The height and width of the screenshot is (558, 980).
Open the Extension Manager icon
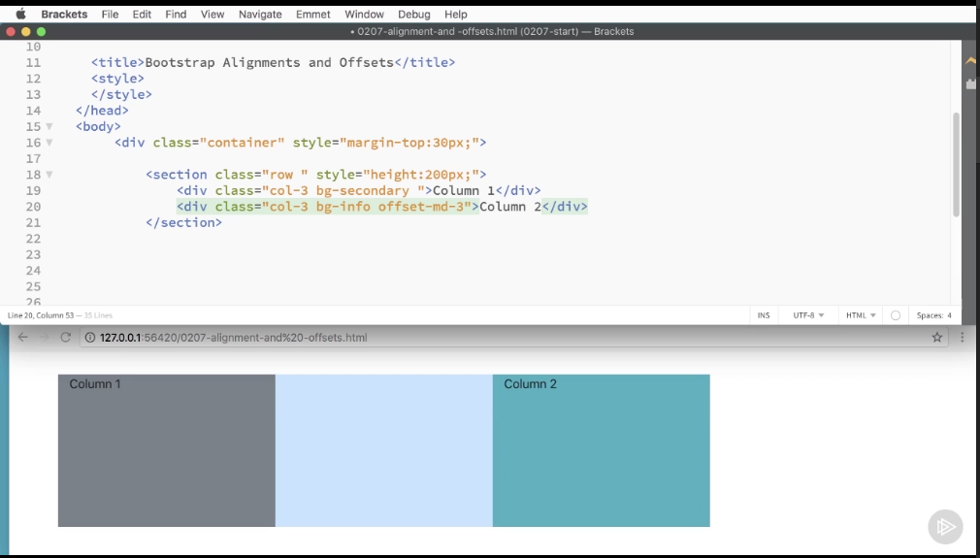(x=970, y=83)
